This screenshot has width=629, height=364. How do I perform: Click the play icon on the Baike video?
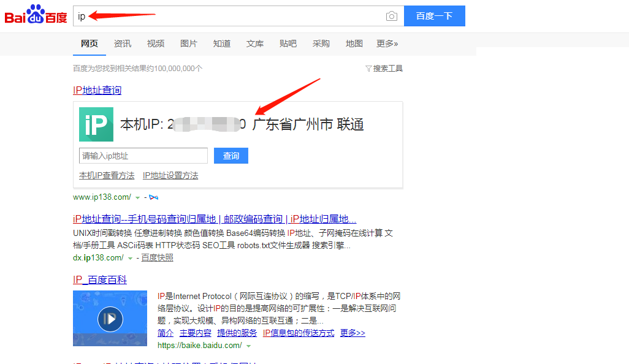pyautogui.click(x=110, y=319)
